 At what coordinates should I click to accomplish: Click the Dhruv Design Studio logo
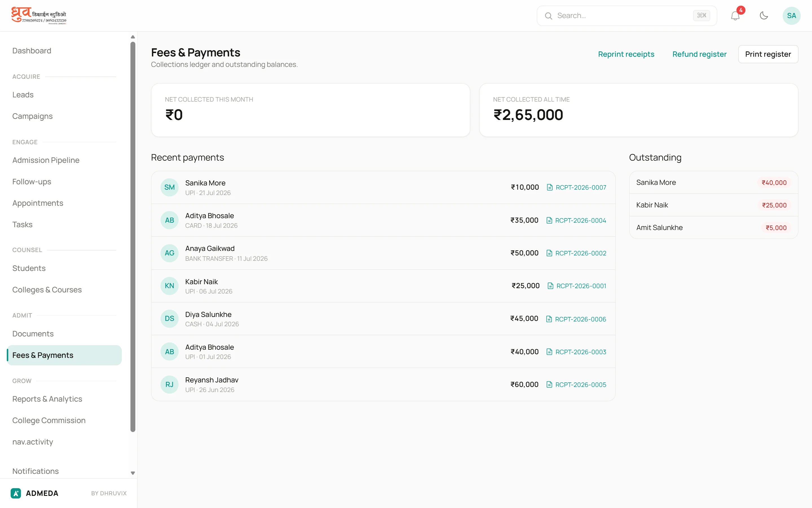pos(39,16)
